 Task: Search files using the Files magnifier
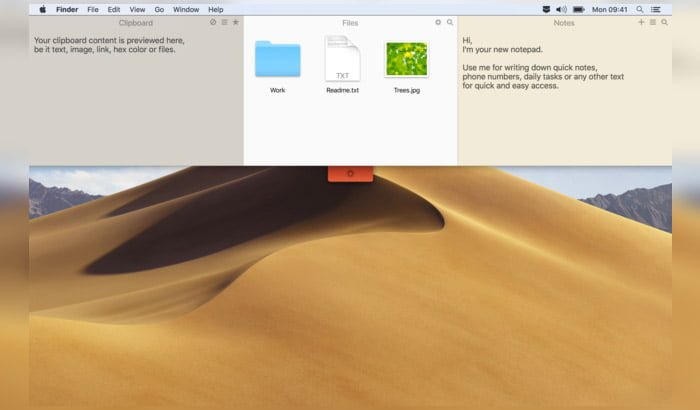tap(450, 22)
